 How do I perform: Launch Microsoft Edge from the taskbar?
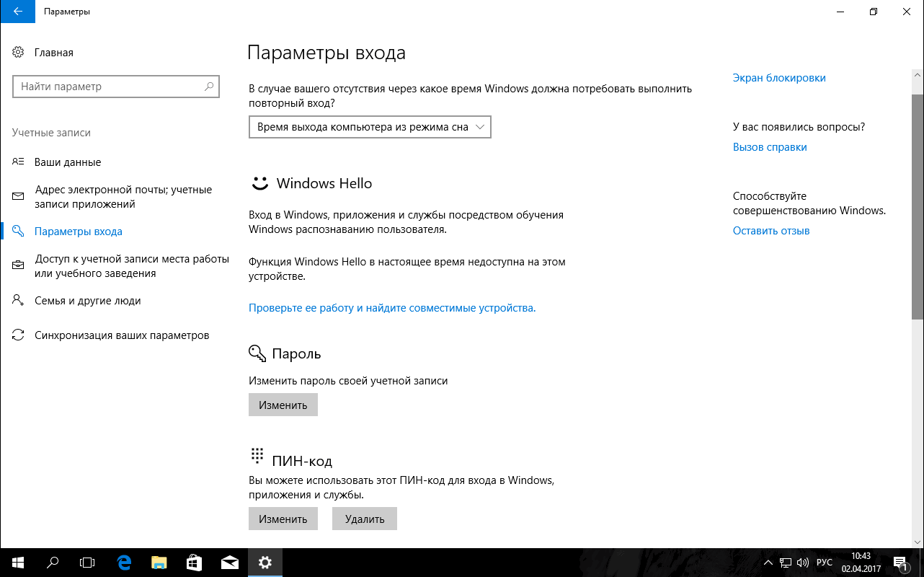coord(124,563)
